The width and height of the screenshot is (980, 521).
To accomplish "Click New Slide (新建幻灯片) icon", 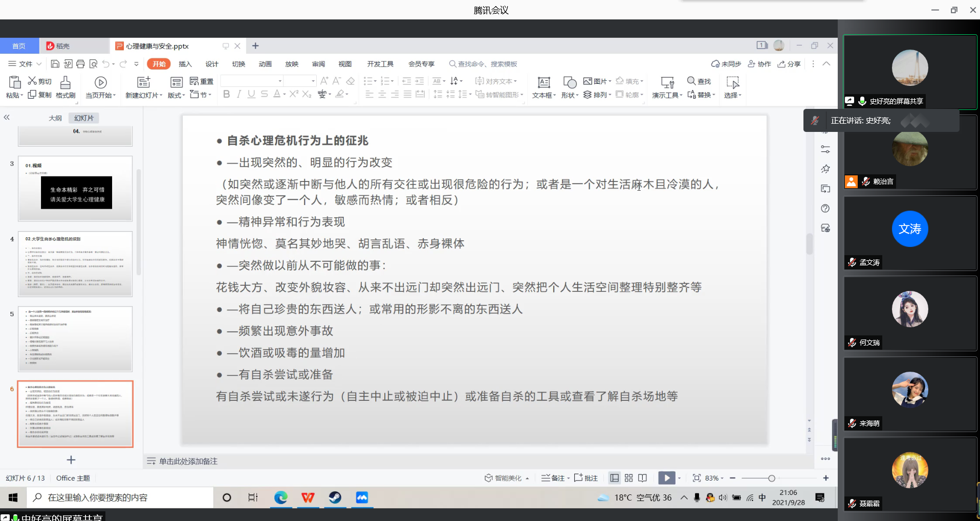I will [144, 82].
